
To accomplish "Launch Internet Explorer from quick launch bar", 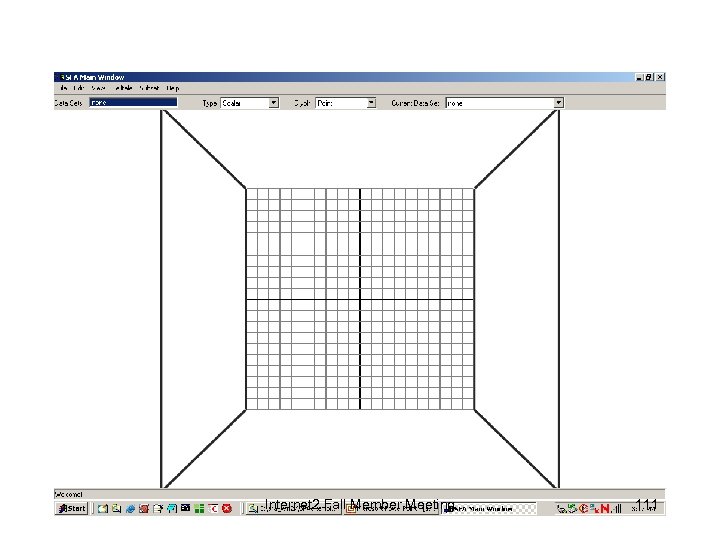I will tap(130, 508).
